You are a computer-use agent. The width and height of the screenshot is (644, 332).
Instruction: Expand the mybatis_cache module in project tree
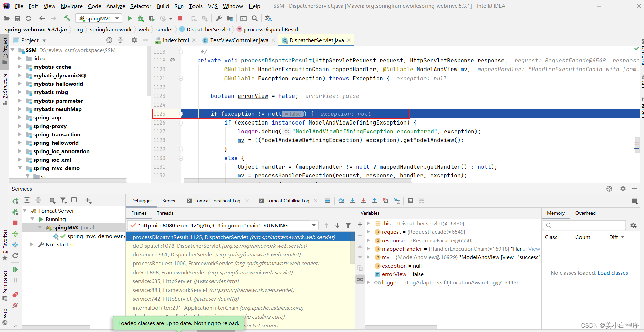pyautogui.click(x=20, y=67)
